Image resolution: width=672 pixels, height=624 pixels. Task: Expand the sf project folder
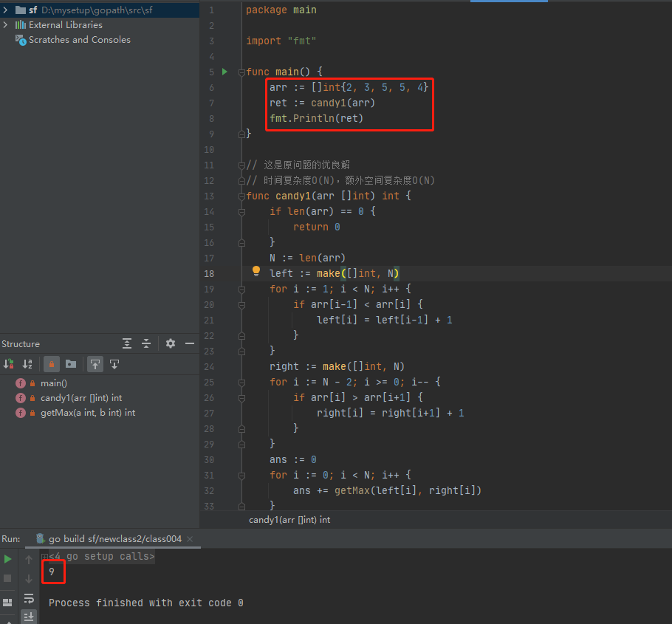(5, 10)
